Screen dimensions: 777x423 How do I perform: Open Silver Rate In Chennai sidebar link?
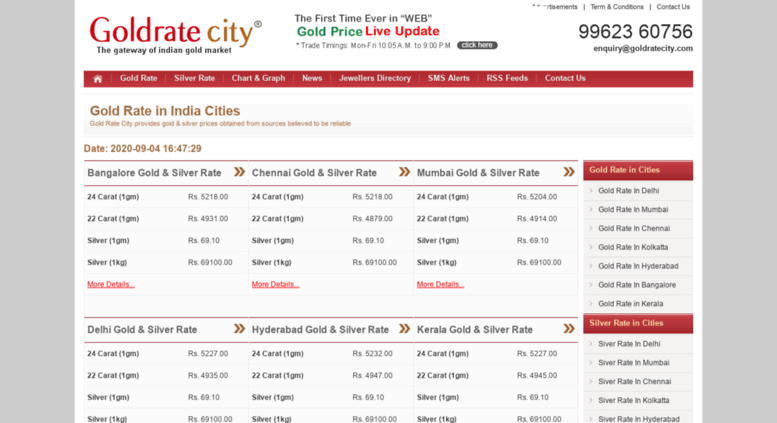(x=634, y=381)
